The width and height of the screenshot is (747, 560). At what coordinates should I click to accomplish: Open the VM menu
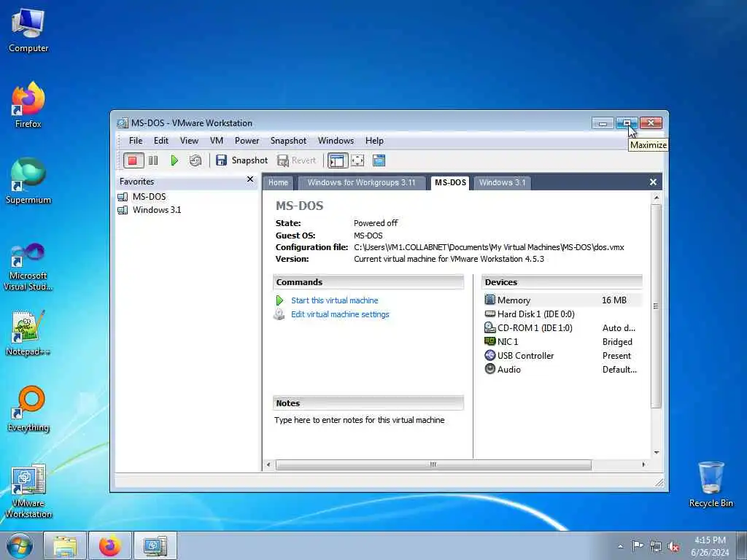tap(216, 141)
